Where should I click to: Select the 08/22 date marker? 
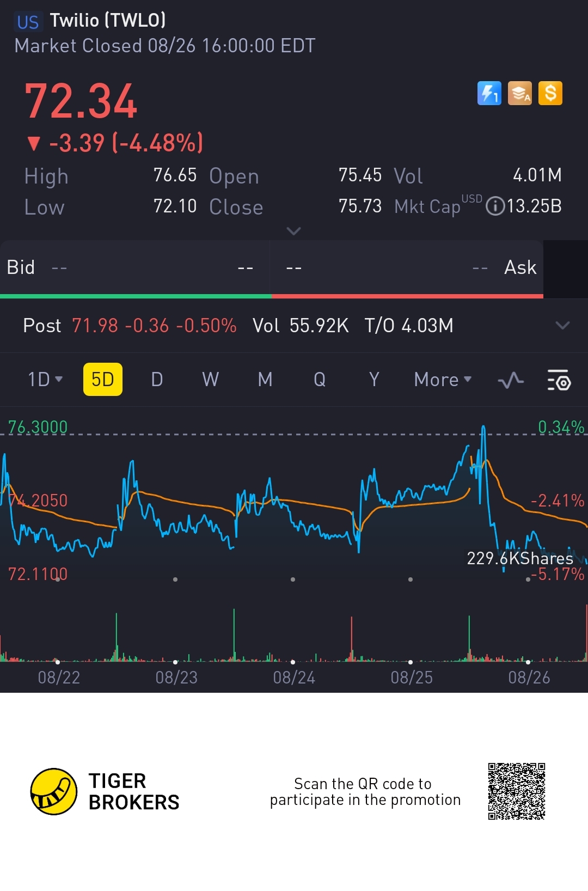(x=59, y=678)
